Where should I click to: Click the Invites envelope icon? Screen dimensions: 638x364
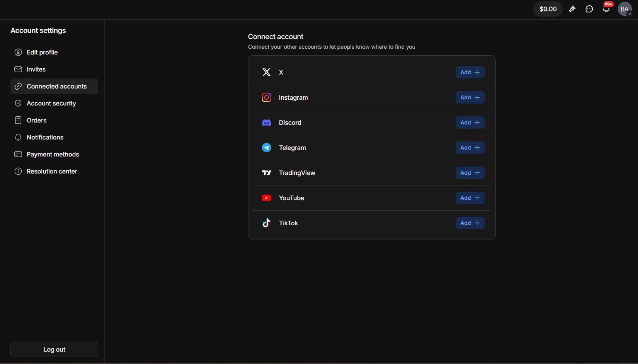[18, 69]
